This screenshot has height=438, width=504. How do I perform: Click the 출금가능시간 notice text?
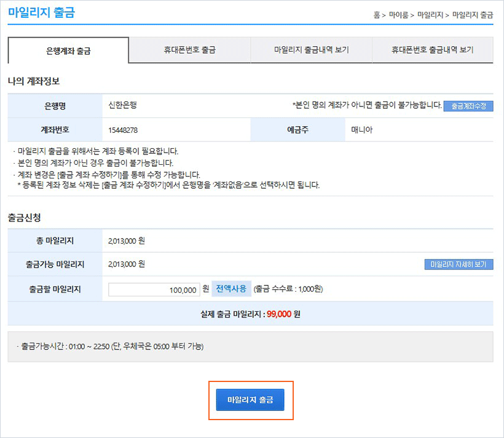[111, 346]
